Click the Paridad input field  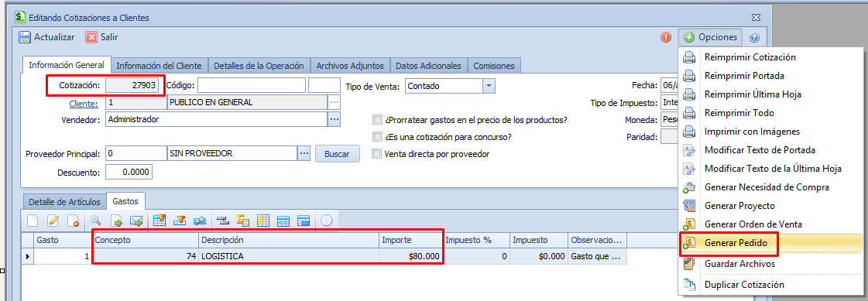[x=669, y=137]
